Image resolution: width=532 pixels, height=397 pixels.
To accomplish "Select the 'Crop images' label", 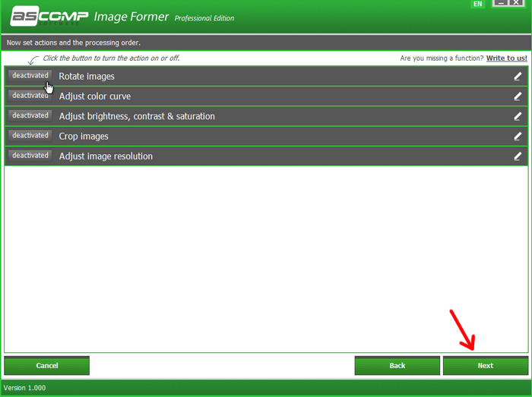I will (84, 137).
